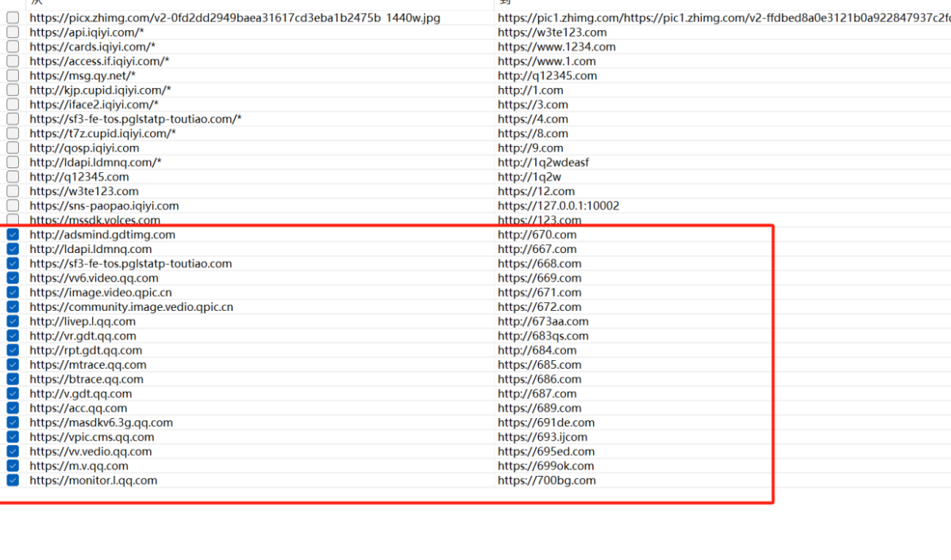Select the destination https://12.com
This screenshot has width=951, height=560.
tap(536, 191)
